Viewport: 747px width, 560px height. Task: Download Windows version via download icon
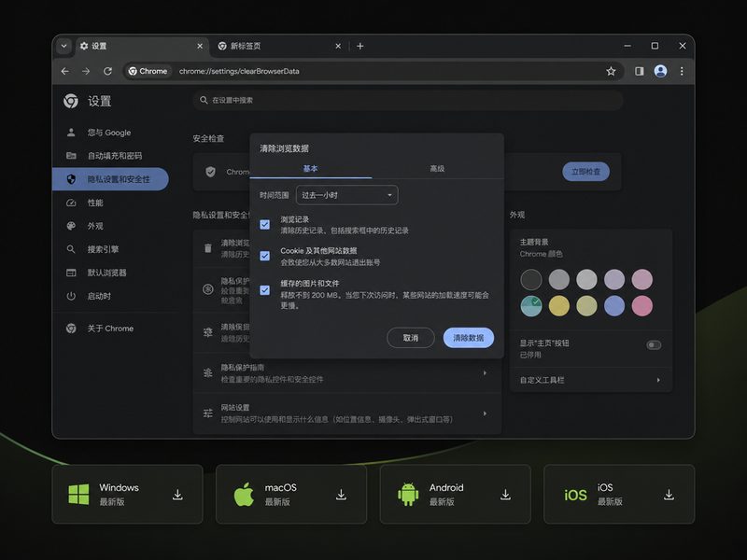[x=177, y=495]
